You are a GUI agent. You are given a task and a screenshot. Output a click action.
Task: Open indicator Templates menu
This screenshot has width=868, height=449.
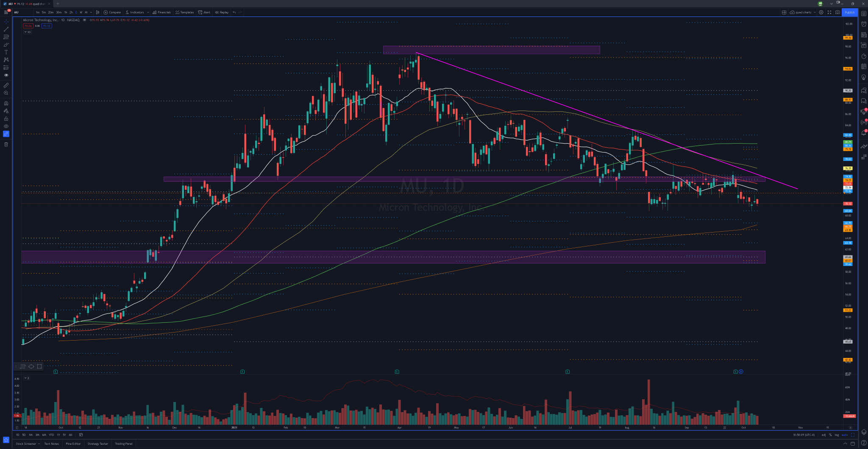pos(185,12)
